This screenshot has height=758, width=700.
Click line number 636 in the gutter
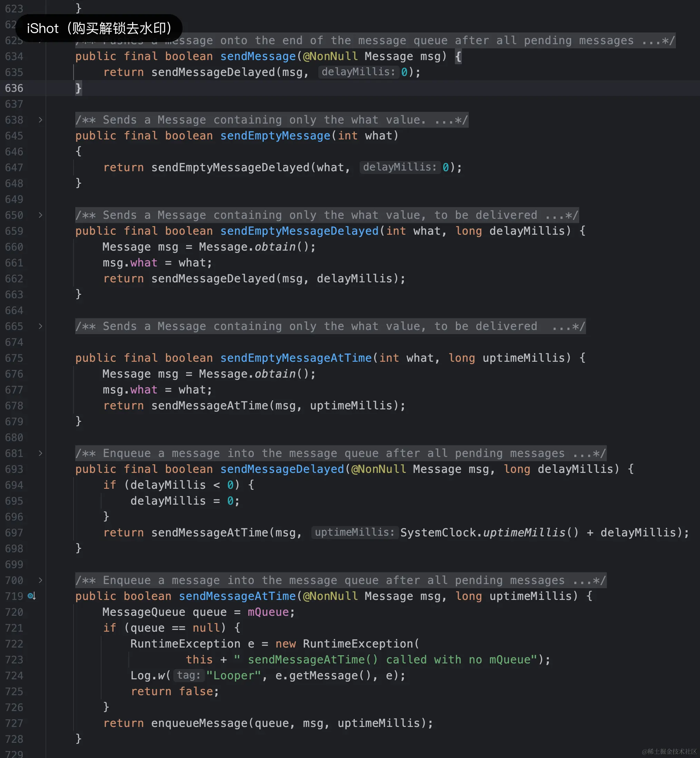14,88
